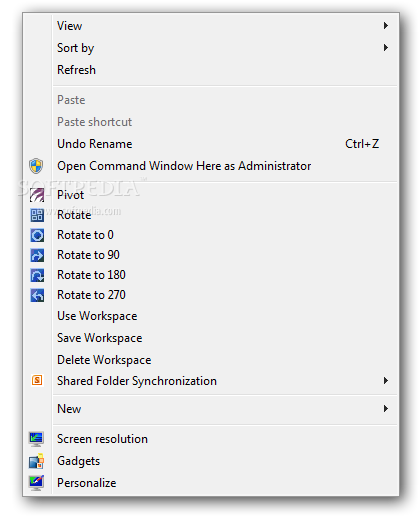Open Shared Folder Synchronization entry

point(211,381)
